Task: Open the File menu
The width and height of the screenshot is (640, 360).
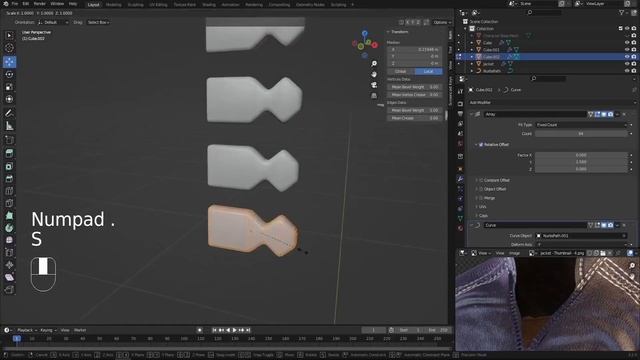Action: coord(15,4)
